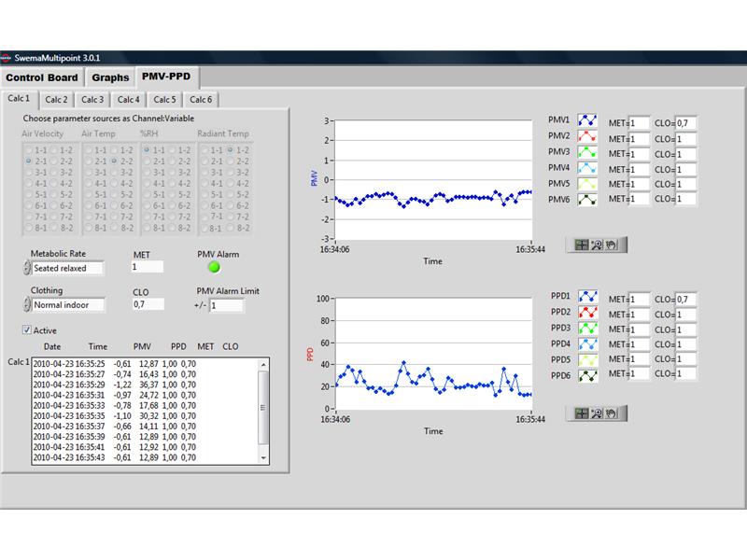Select %RH source 1-1
The image size is (747, 560).
tap(147, 150)
